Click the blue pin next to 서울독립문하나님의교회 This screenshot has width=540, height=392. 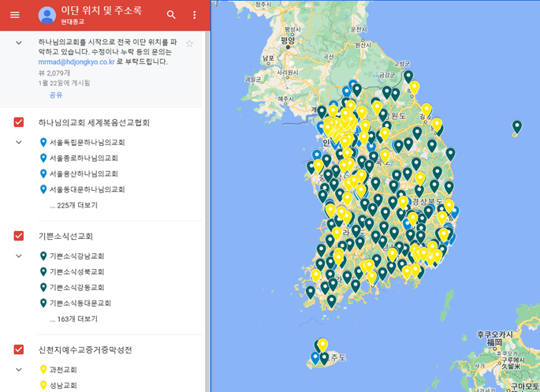click(43, 143)
